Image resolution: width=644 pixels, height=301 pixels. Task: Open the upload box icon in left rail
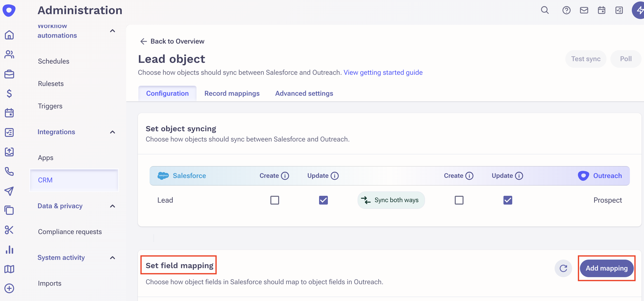tap(9, 152)
